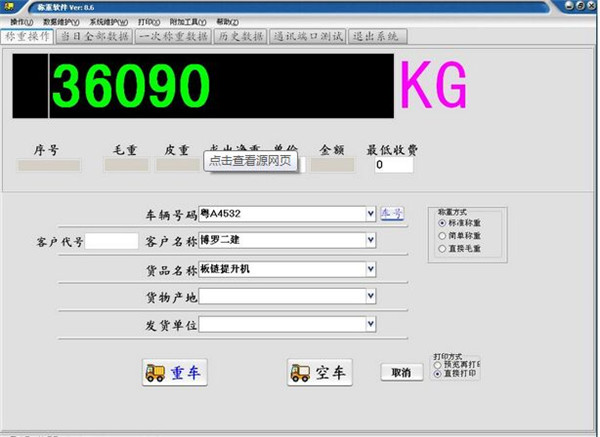This screenshot has width=600, height=437.
Task: Click the 取消 button
Action: 402,372
